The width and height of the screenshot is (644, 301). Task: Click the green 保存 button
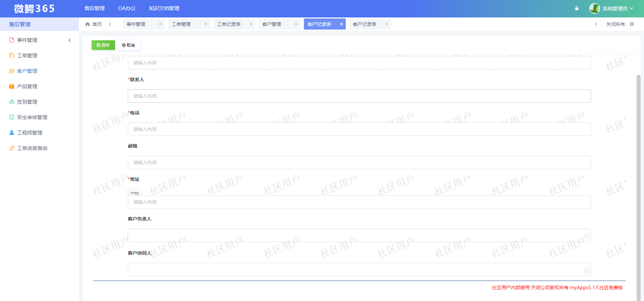103,45
